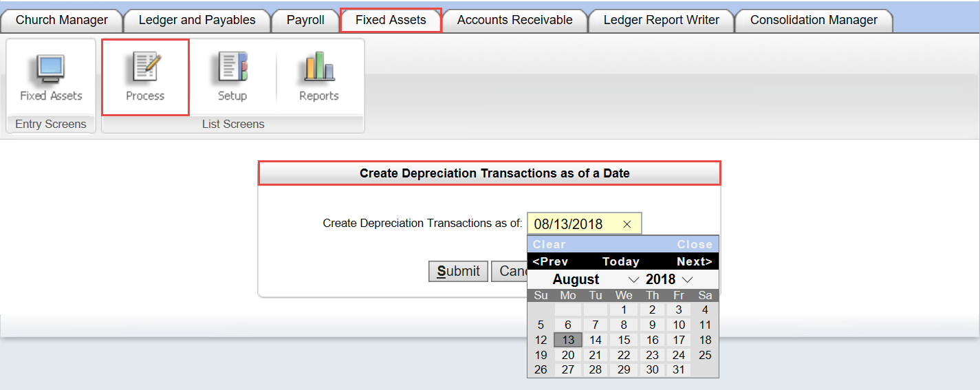Select August 4 in the calendar
The height and width of the screenshot is (390, 980).
point(705,310)
